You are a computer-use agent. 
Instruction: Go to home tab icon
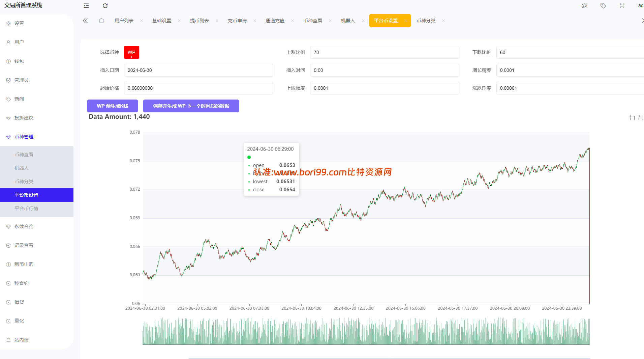click(101, 21)
